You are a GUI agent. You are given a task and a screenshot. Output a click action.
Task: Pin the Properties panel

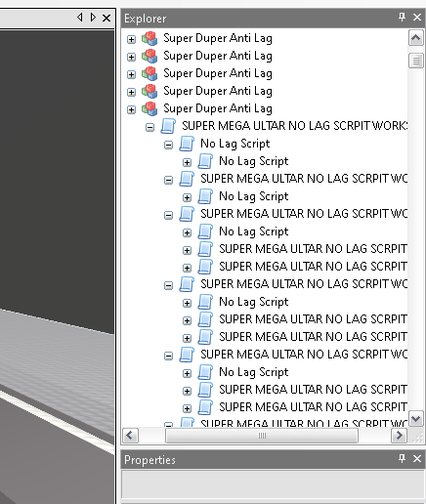pos(403,458)
